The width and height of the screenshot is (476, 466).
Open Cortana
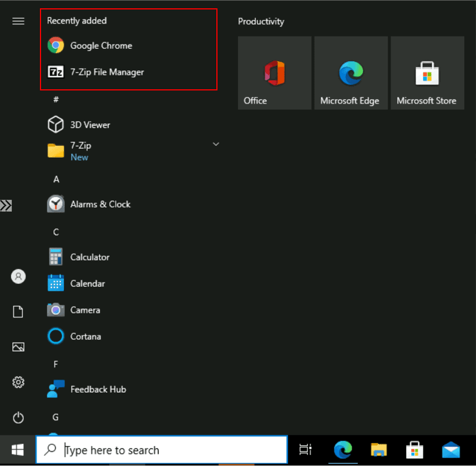(x=74, y=336)
